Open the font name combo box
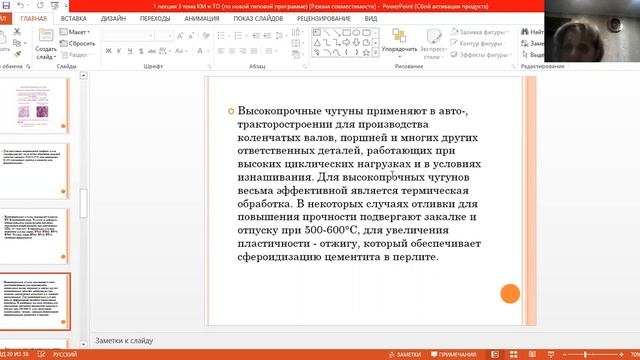This screenshot has height=360, width=640. pos(128,36)
